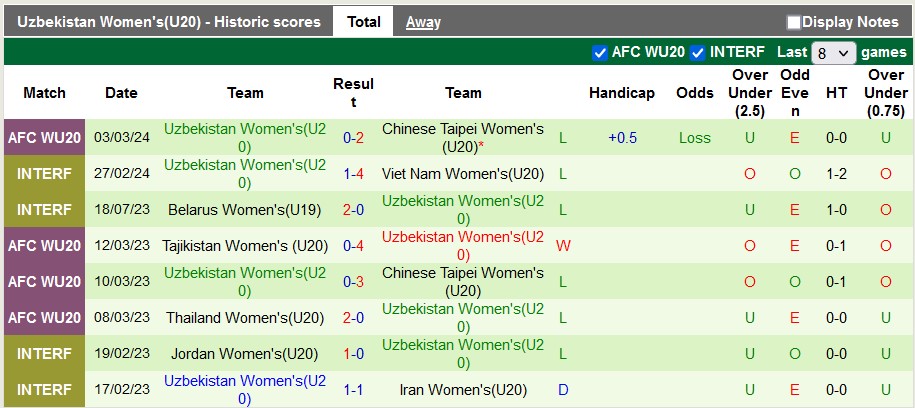915x408 pixels.
Task: Click the Handicap column header
Action: click(621, 93)
